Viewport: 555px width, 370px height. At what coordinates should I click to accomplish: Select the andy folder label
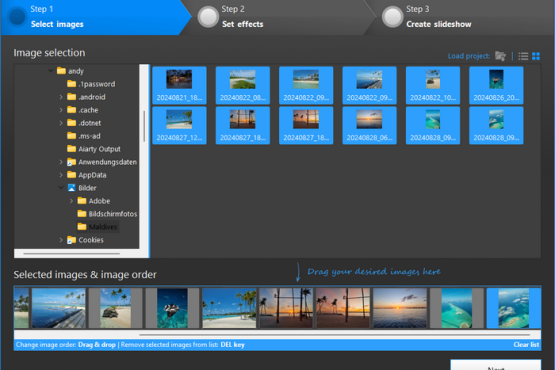pyautogui.click(x=76, y=71)
